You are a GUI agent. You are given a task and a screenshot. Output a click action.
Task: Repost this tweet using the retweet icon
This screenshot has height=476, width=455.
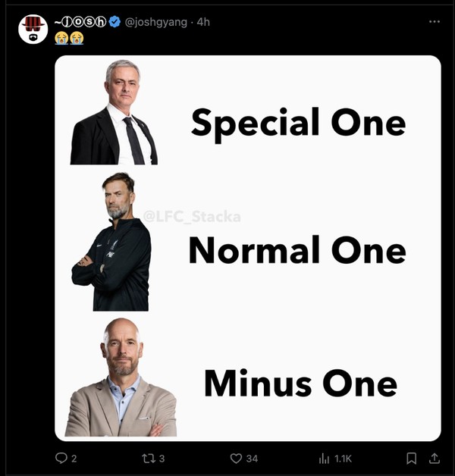pos(147,459)
